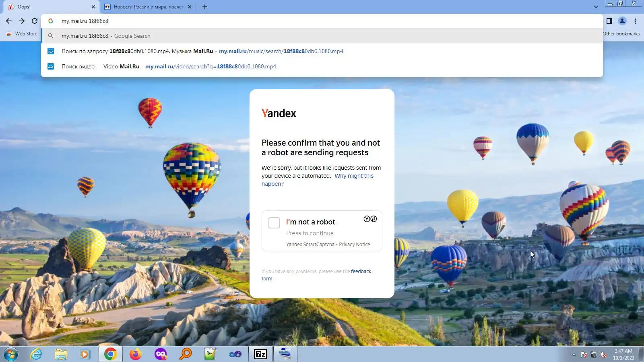Switch to the Oops! tab
This screenshot has width=644, height=362.
point(52,7)
